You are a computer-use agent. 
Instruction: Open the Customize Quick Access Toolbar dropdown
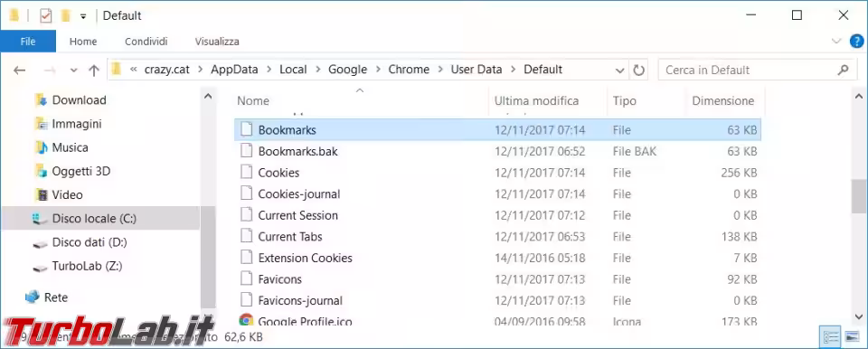tap(83, 16)
